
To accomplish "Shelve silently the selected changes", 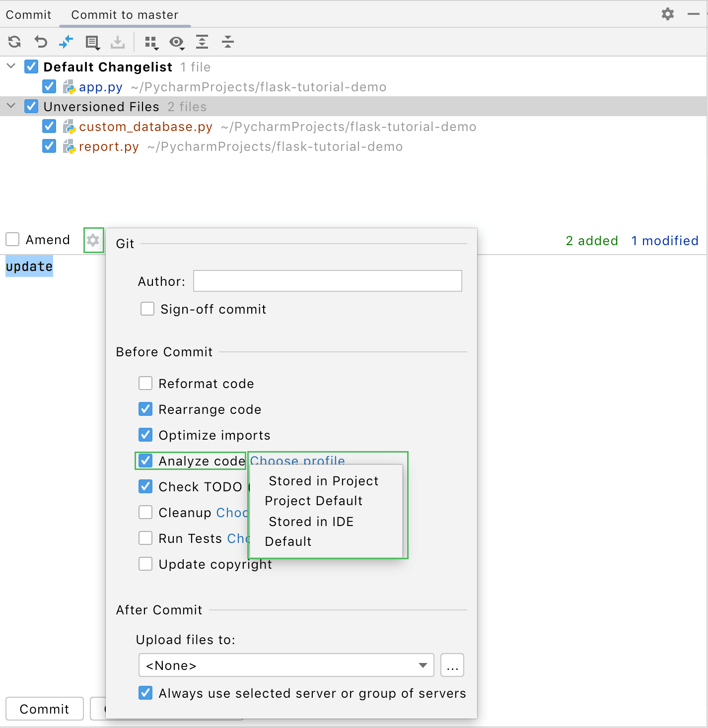I will (x=118, y=42).
